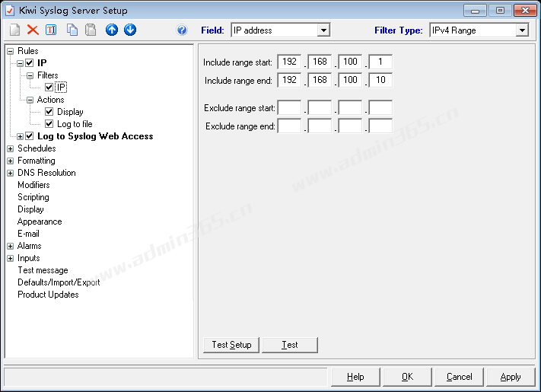
Task: Select Product Updates in the tree
Action: [x=48, y=295]
